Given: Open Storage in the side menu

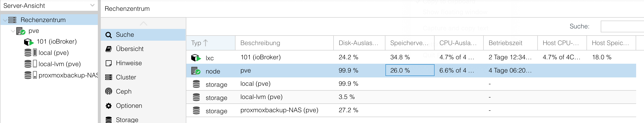Looking at the screenshot, I should (x=127, y=120).
